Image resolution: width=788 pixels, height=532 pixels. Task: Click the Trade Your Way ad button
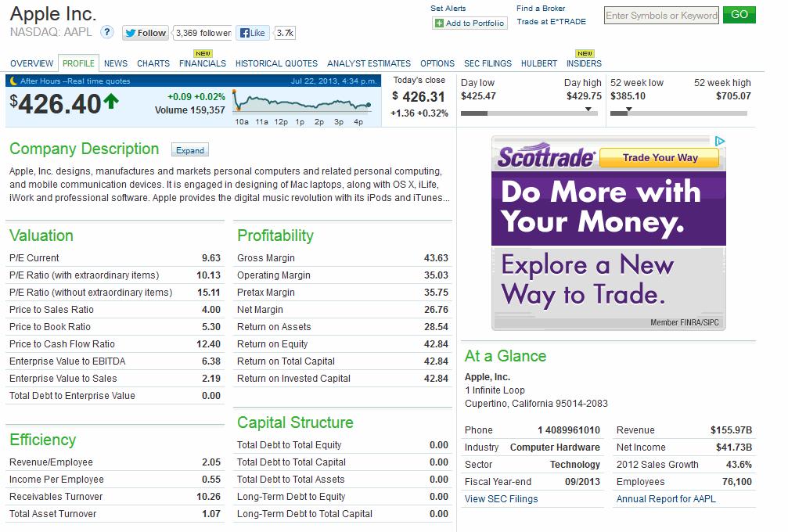[x=660, y=158]
